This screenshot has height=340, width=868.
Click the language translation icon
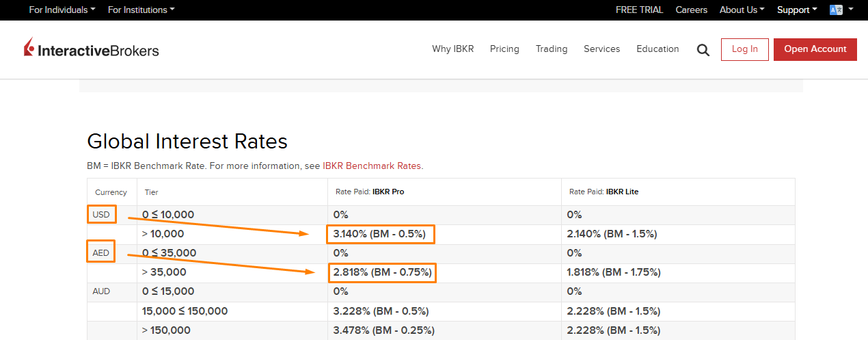click(x=836, y=10)
